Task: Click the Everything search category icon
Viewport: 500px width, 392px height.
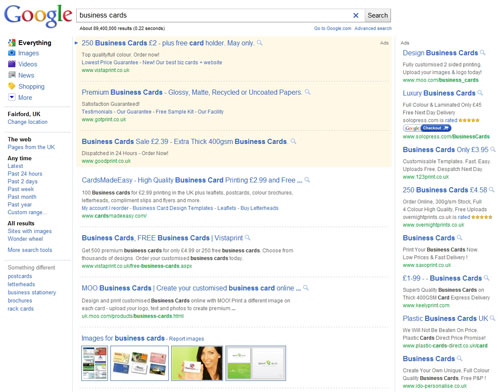Action: point(12,43)
